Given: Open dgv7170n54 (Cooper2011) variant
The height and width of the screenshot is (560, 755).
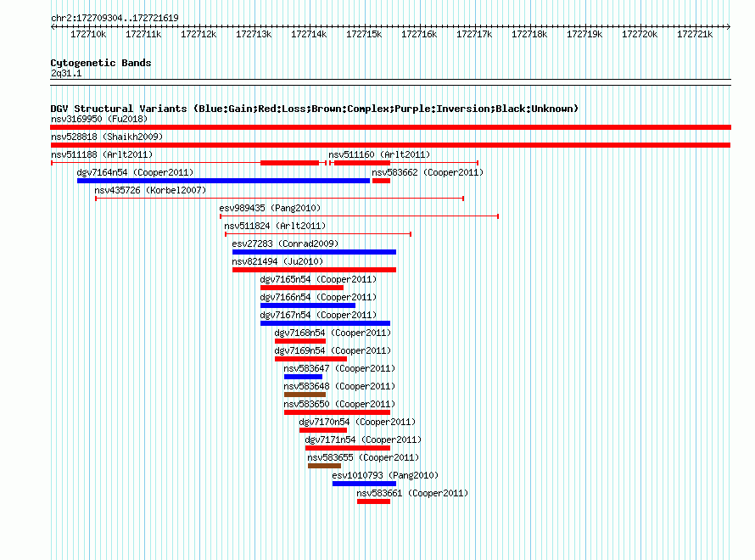Looking at the screenshot, I should coord(357,422).
